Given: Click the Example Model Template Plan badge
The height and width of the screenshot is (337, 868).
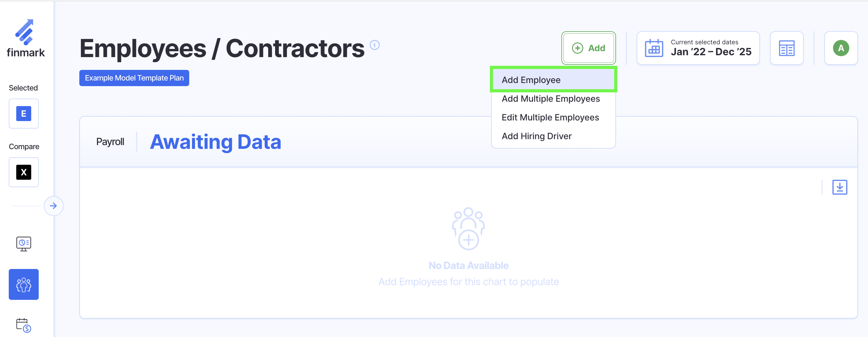Looking at the screenshot, I should pos(134,78).
